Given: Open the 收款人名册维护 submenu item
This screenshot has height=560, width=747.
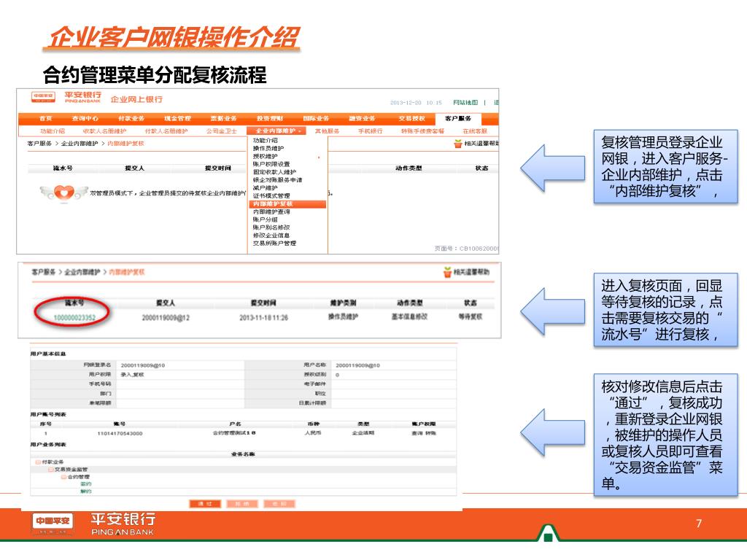Looking at the screenshot, I should click(x=105, y=131).
